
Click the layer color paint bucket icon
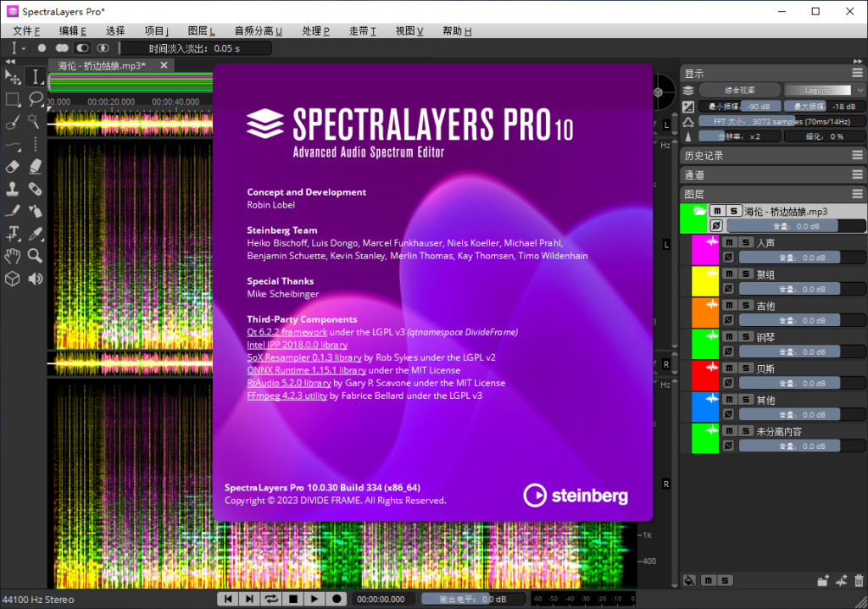pyautogui.click(x=689, y=580)
